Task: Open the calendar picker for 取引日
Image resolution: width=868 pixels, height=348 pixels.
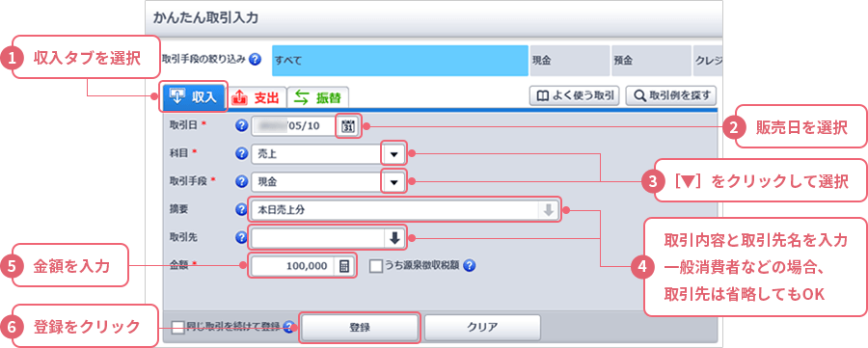Action: (x=349, y=125)
